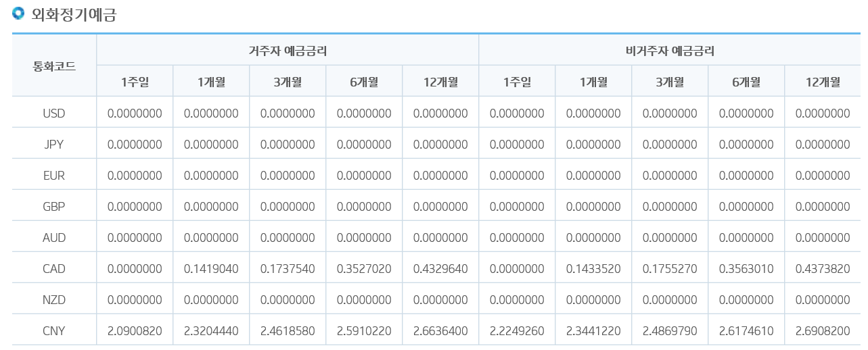Select the 1주일 header under 거주자 예금금리

135,82
